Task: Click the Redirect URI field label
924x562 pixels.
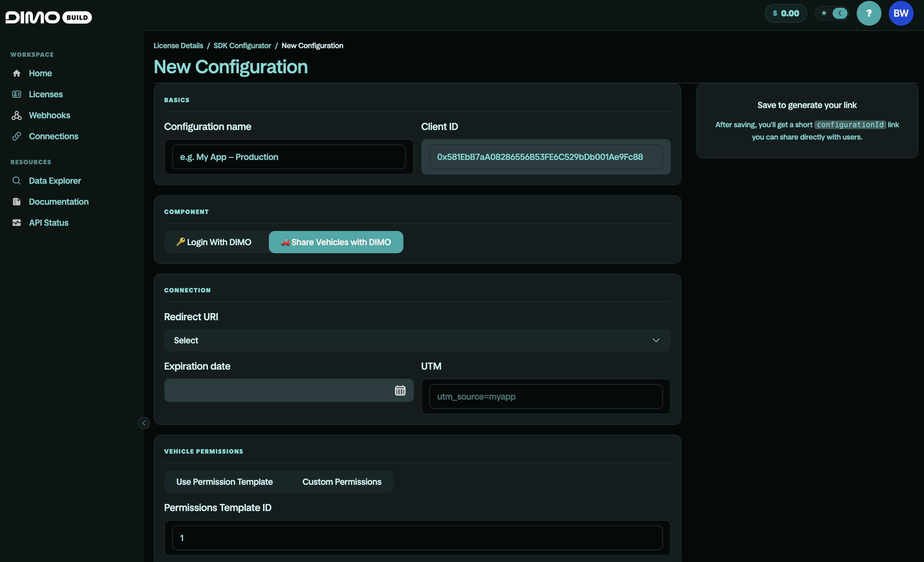Action: [x=191, y=317]
